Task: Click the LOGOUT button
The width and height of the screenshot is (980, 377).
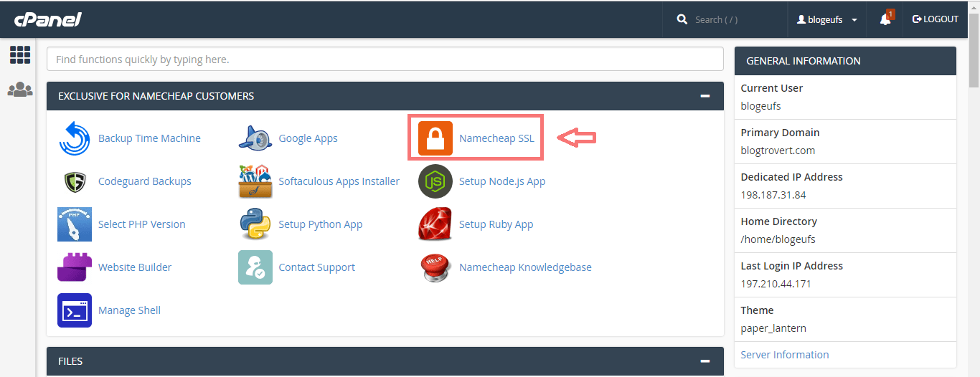Action: (x=936, y=19)
